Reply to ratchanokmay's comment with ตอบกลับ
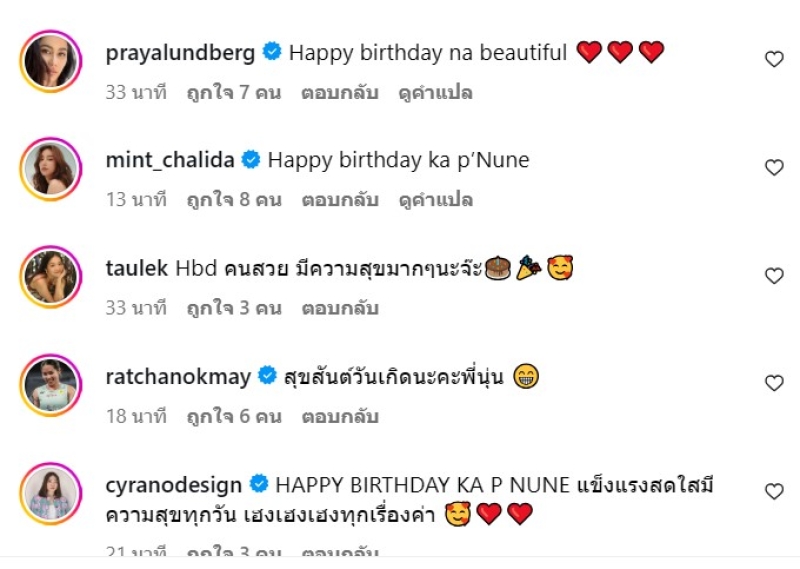 [x=340, y=416]
